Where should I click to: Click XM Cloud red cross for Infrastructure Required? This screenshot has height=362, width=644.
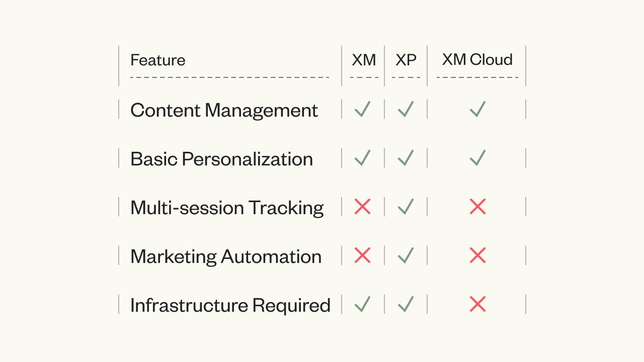[x=477, y=304]
